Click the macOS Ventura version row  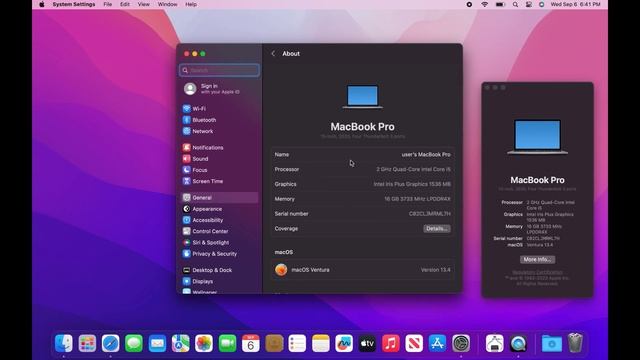(363, 270)
